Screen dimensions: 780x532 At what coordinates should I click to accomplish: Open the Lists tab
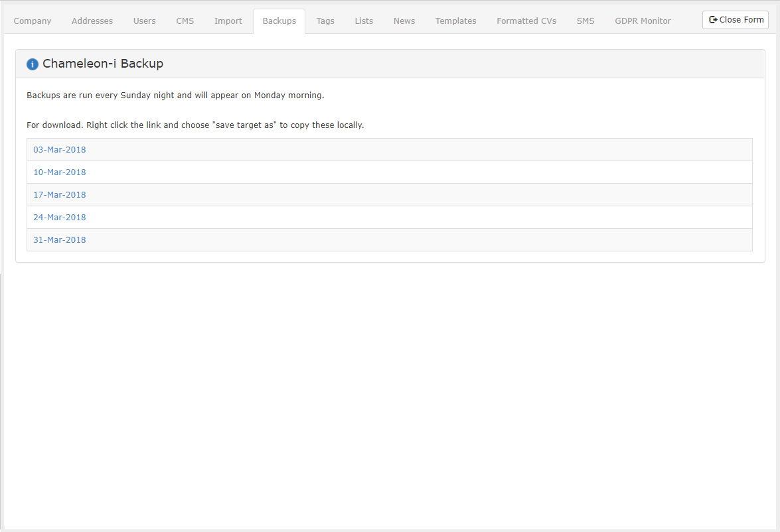point(364,21)
